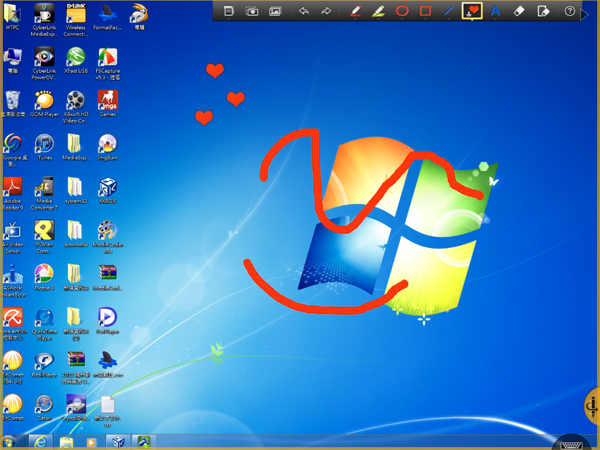
Task: Open the on-screen keyboard button
Action: (x=571, y=445)
